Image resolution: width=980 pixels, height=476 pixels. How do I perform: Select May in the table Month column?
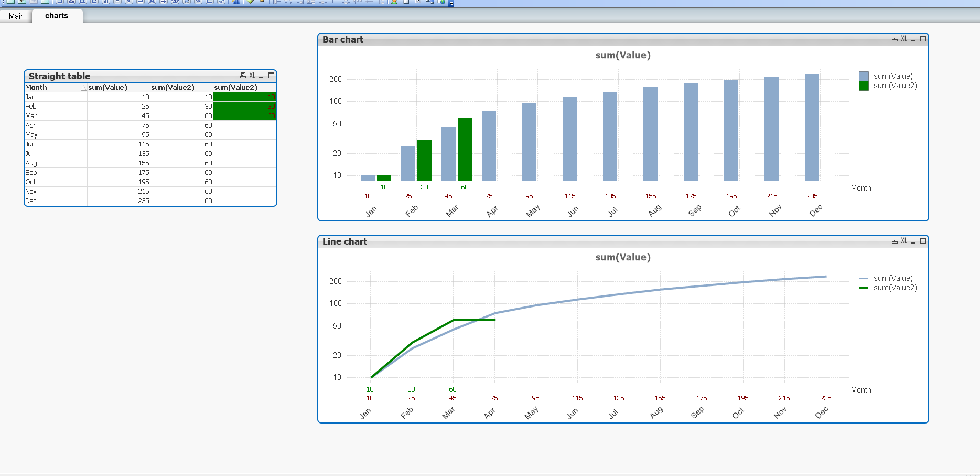point(56,135)
